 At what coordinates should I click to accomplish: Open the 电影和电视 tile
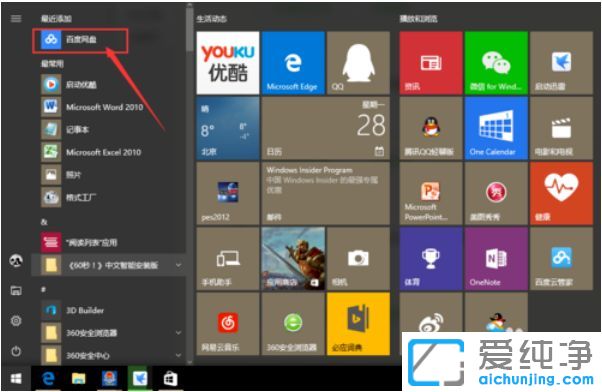pos(561,128)
